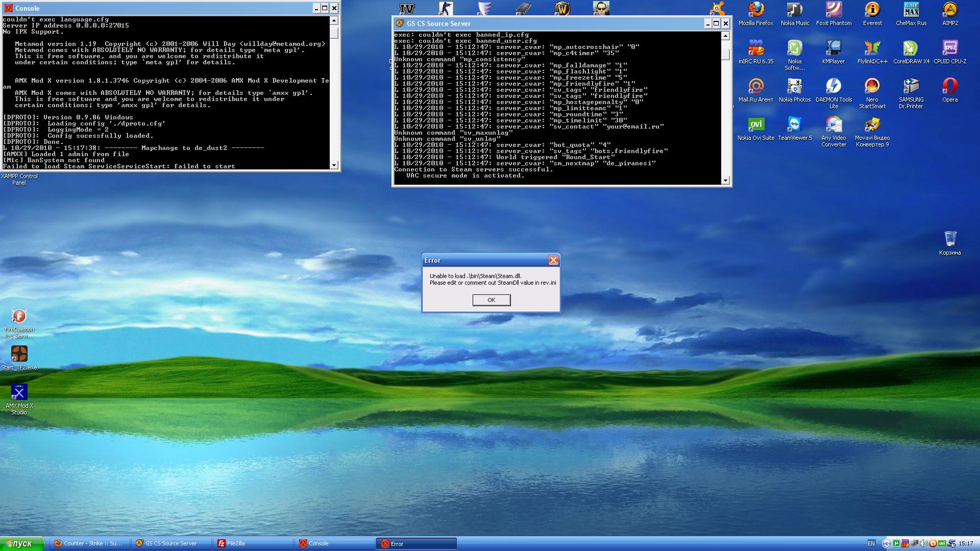
Task: Click the Console window title icon
Action: pyautogui.click(x=8, y=8)
